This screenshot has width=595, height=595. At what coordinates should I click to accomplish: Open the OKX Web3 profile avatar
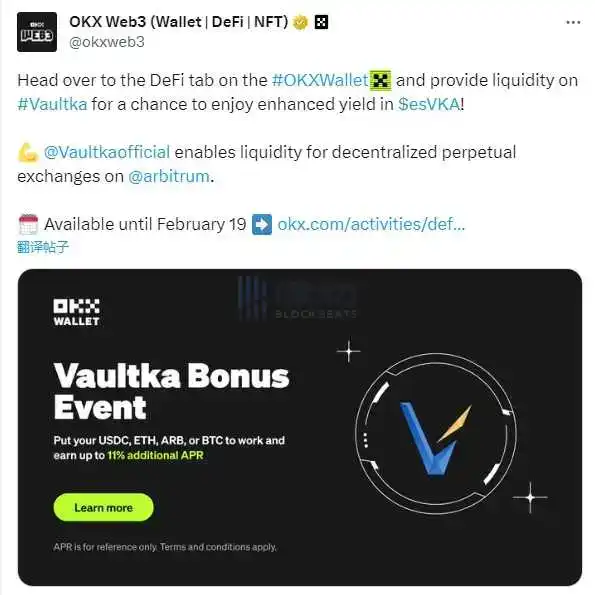37,32
